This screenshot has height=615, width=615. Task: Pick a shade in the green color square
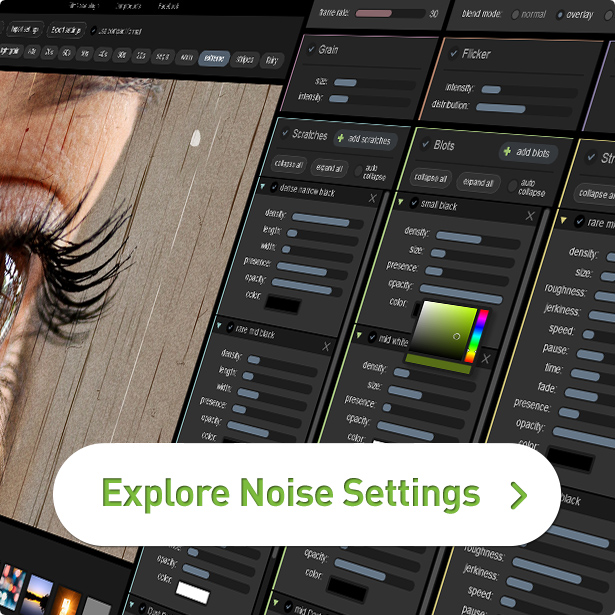(x=442, y=330)
